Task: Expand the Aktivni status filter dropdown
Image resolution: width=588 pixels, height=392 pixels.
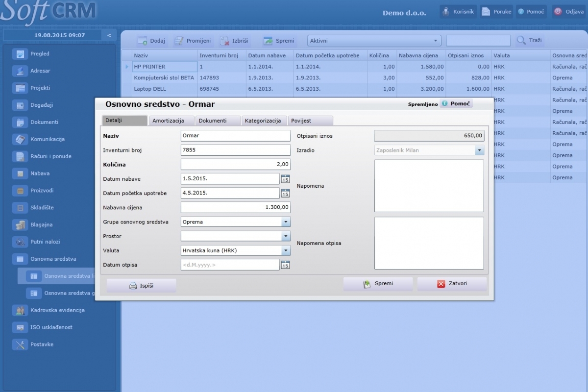Action: [436, 41]
